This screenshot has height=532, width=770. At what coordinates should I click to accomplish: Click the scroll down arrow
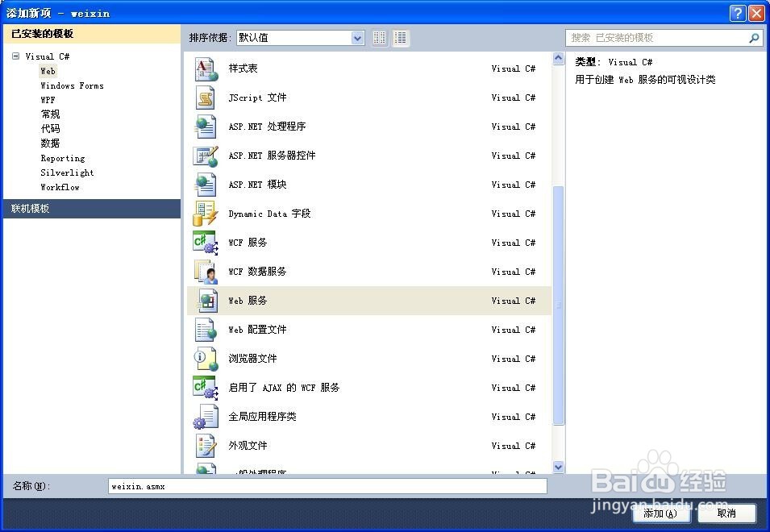[558, 467]
